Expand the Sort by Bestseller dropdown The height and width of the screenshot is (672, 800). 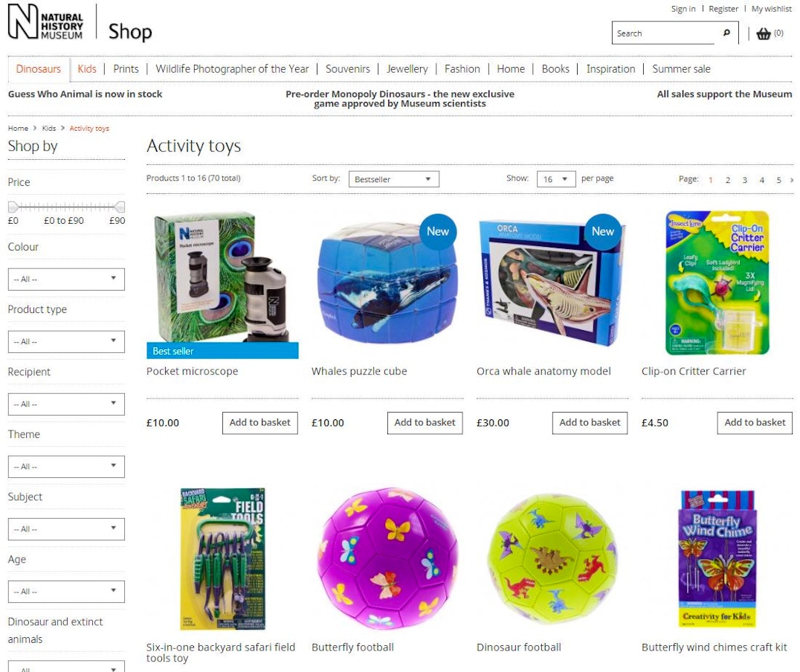tap(393, 179)
